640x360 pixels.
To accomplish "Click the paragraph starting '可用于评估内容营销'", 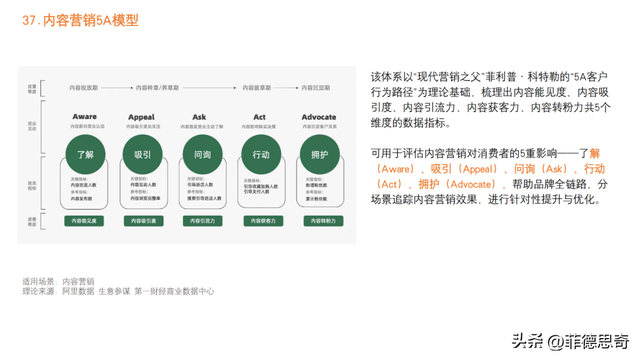I will (x=488, y=177).
